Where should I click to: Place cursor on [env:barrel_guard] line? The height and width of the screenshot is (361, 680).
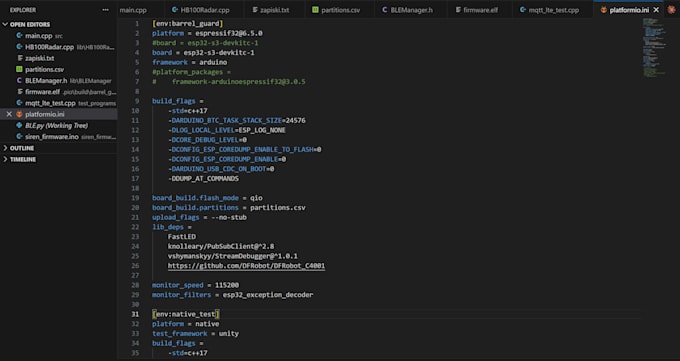(x=187, y=23)
